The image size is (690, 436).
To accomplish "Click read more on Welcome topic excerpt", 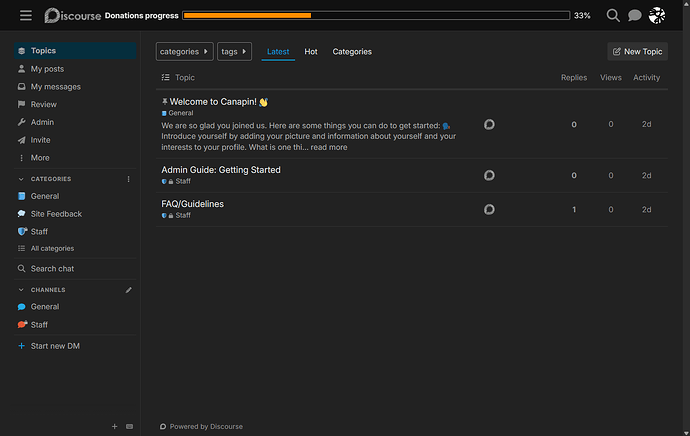I will tap(329, 147).
